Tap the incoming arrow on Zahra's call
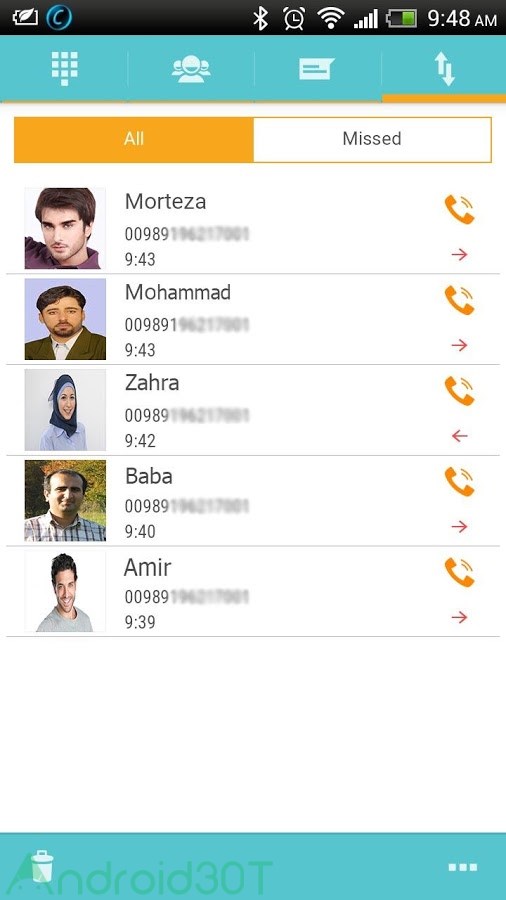The height and width of the screenshot is (900, 506). point(460,436)
